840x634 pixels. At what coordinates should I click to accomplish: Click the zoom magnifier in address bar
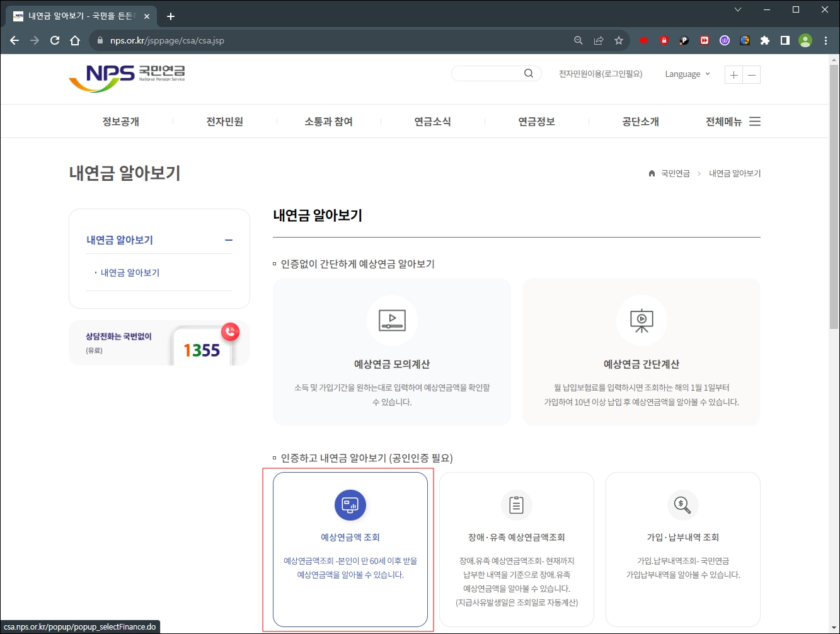coord(578,40)
